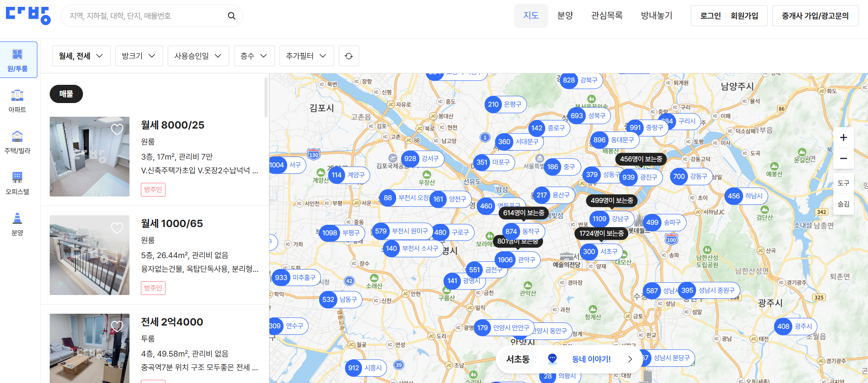Viewport: 868px width, 383px height.
Task: Switch to the 지도 tab
Action: point(531,16)
